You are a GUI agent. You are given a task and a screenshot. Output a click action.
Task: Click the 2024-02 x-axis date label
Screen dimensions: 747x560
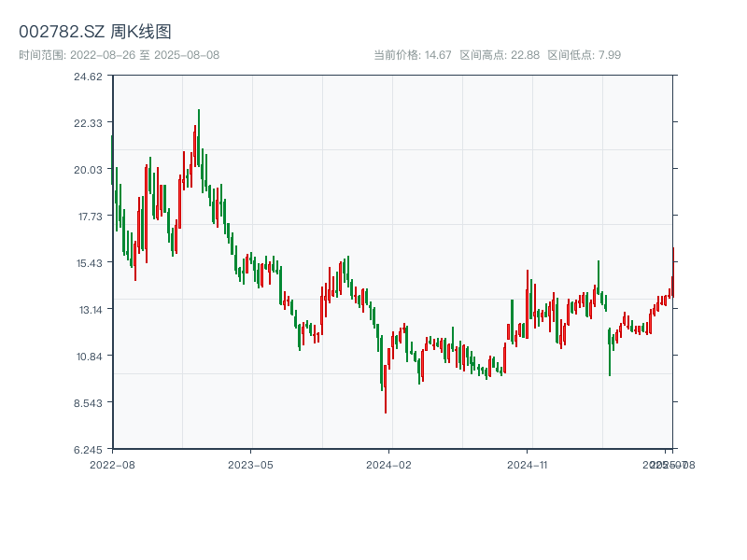pos(389,464)
